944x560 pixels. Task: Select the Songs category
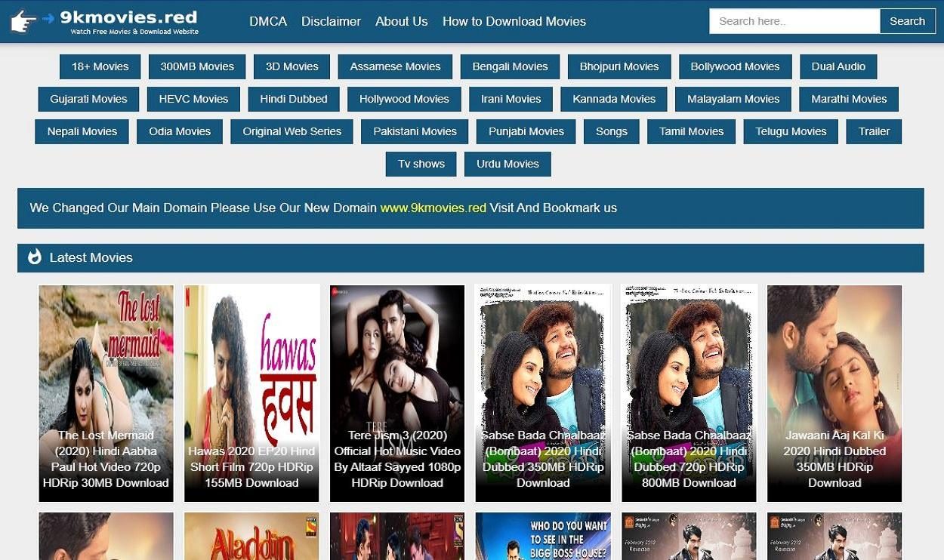[612, 131]
